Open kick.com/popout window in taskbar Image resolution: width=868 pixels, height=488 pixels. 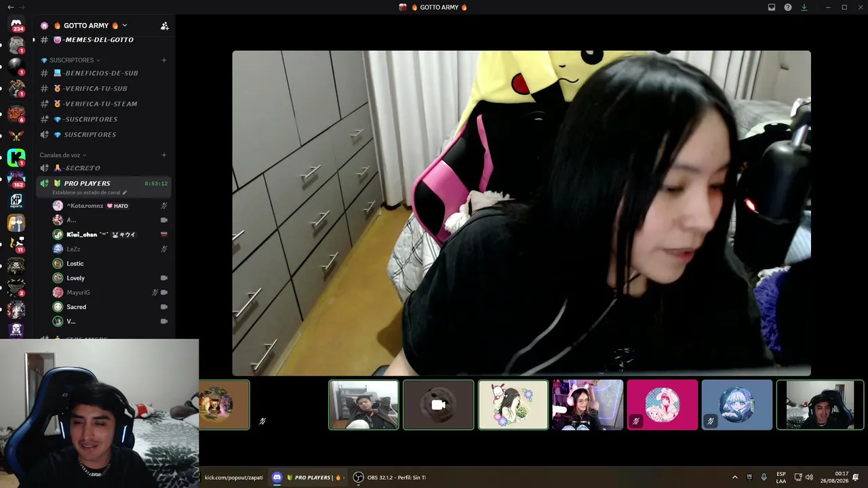[x=233, y=477]
